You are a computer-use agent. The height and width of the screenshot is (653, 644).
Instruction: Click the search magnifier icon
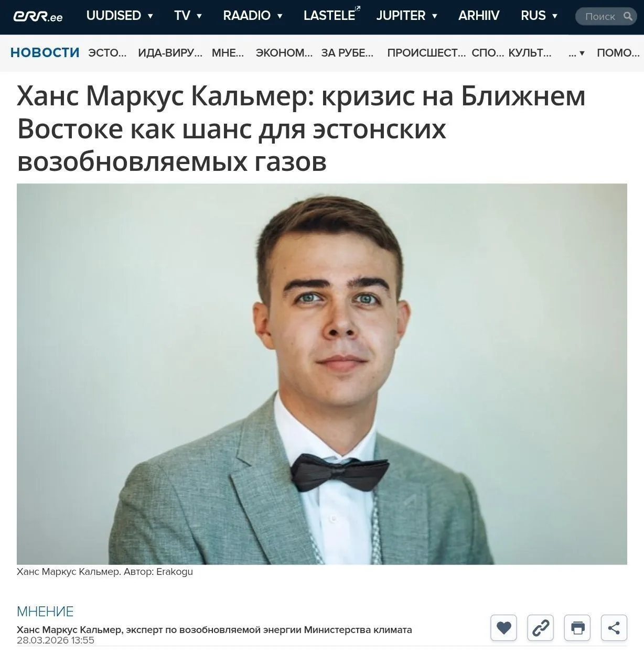point(628,16)
